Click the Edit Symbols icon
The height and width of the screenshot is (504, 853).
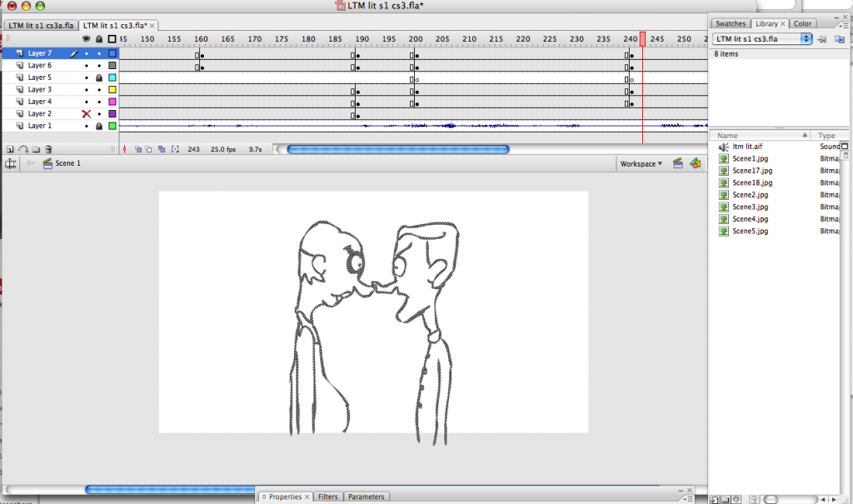[x=696, y=163]
